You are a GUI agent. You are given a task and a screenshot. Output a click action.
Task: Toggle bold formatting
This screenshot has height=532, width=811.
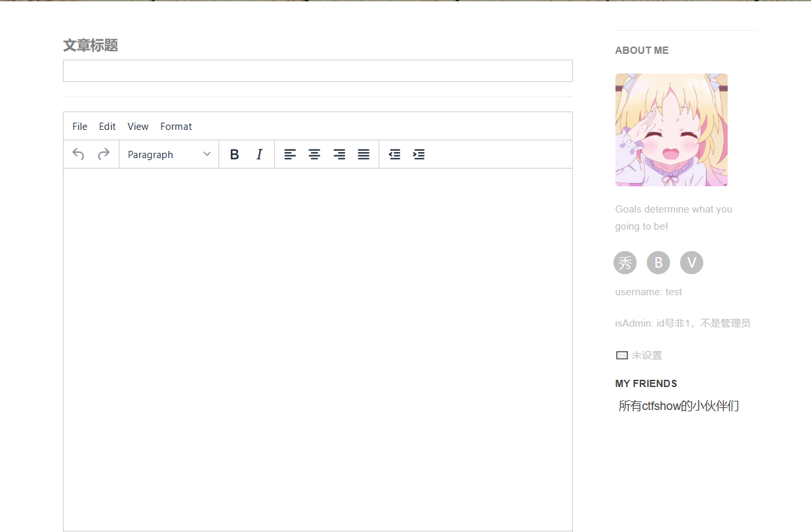234,154
